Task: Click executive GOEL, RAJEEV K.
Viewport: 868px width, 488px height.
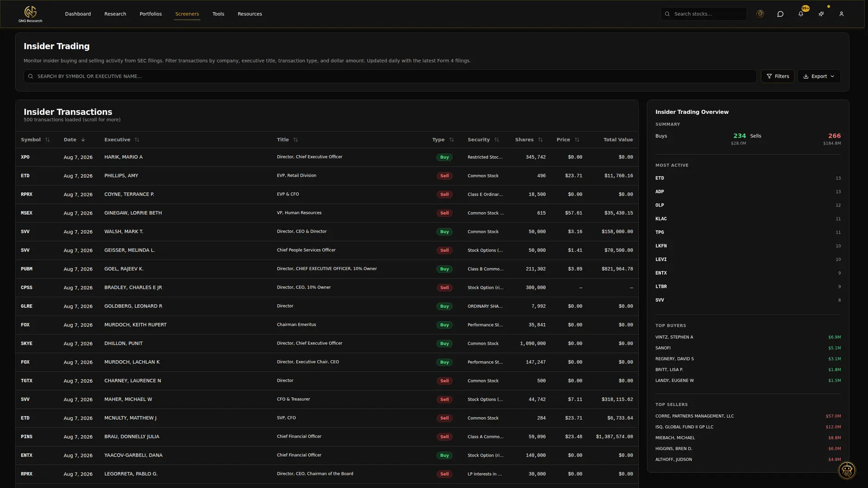Action: pyautogui.click(x=124, y=269)
